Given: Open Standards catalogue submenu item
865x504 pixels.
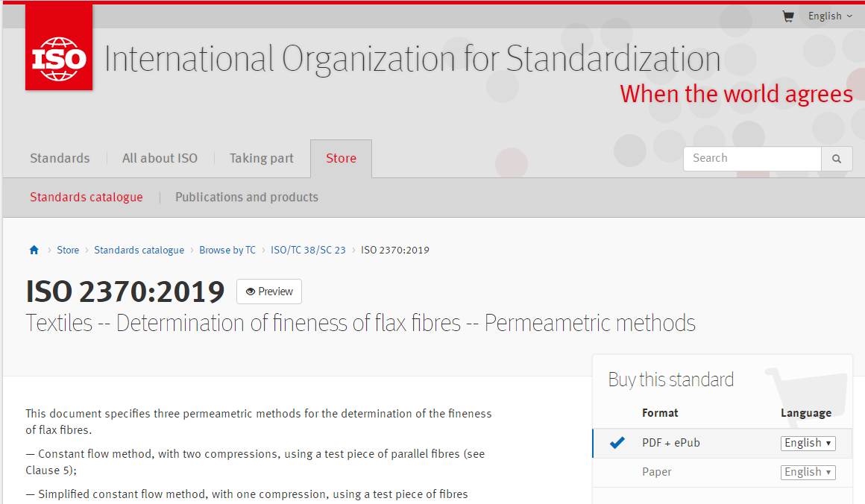Looking at the screenshot, I should coord(86,197).
